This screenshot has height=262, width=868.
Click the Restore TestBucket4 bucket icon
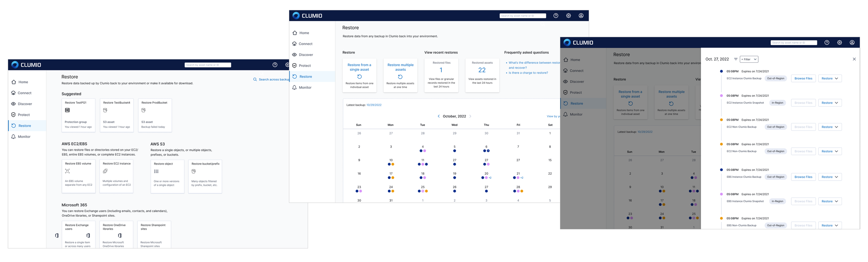tap(105, 110)
